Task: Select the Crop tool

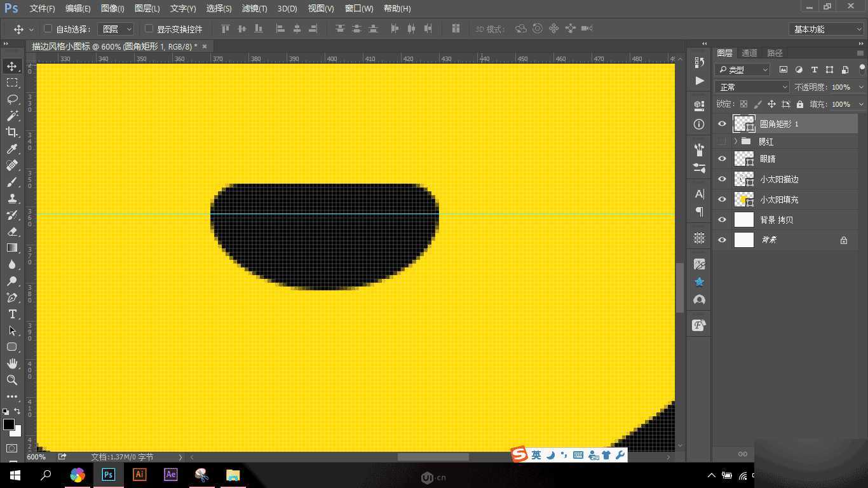Action: [x=13, y=132]
